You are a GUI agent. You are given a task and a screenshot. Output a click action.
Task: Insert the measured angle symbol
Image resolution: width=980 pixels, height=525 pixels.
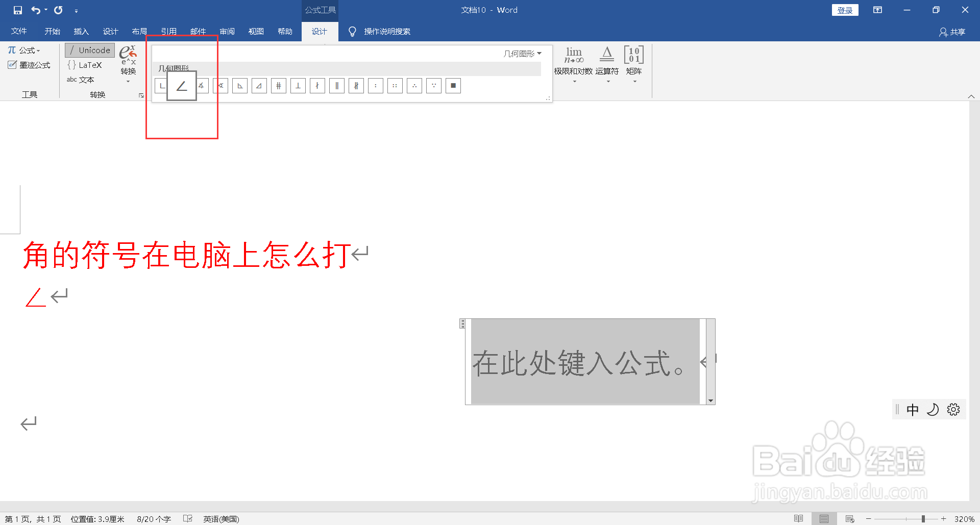click(202, 86)
